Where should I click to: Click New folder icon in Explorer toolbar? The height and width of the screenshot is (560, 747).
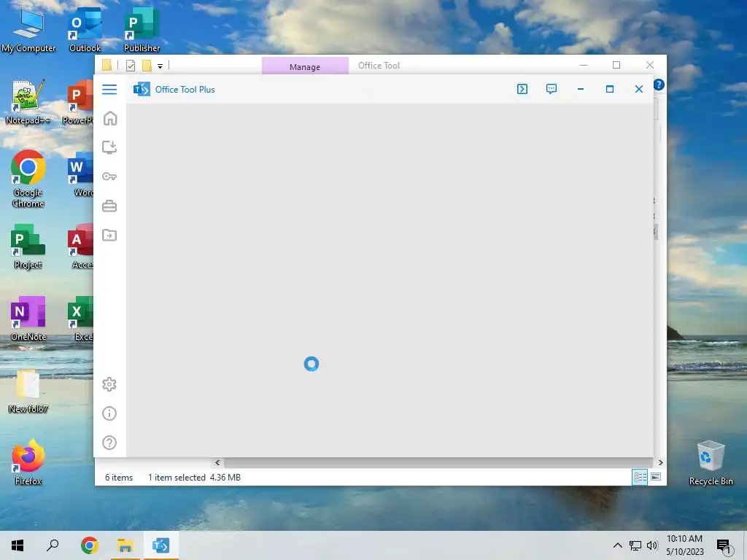147,66
